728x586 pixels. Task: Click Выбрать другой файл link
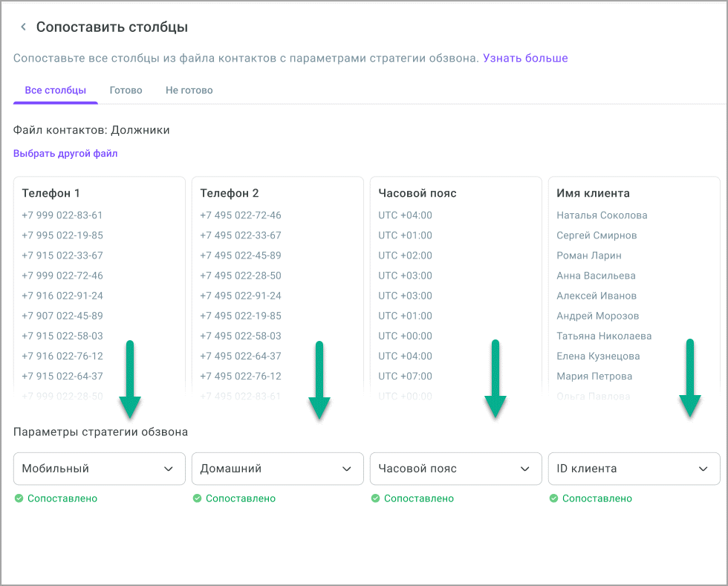65,154
